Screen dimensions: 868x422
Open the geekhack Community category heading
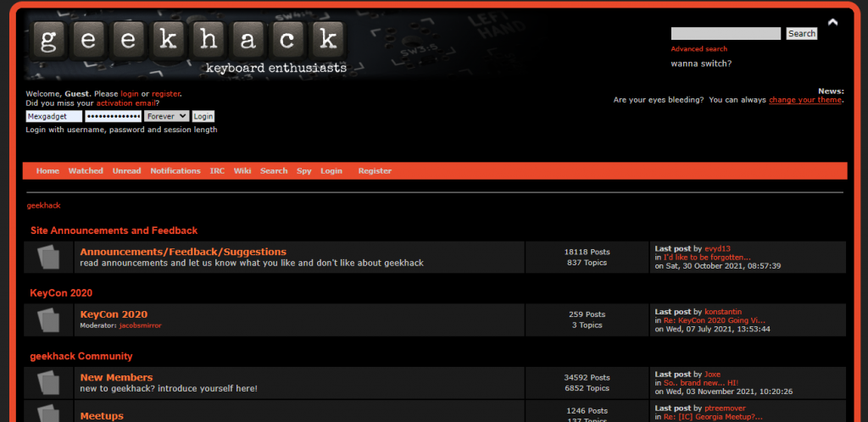81,356
